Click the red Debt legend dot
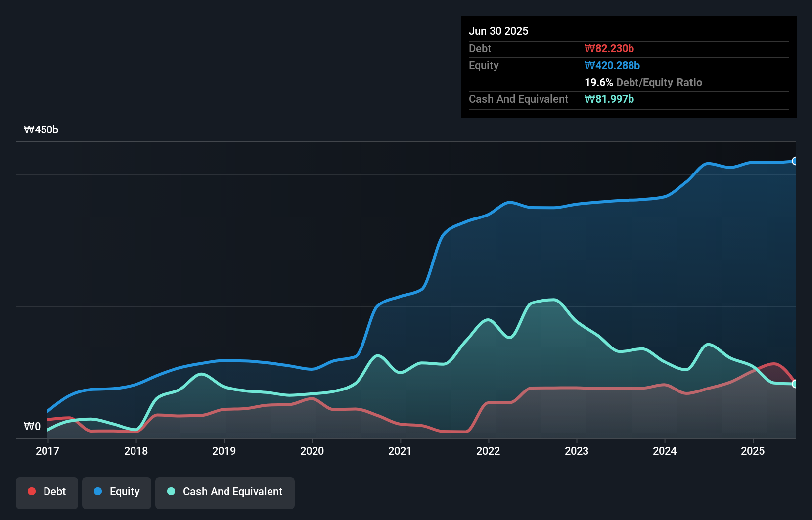The height and width of the screenshot is (520, 812). [x=31, y=491]
